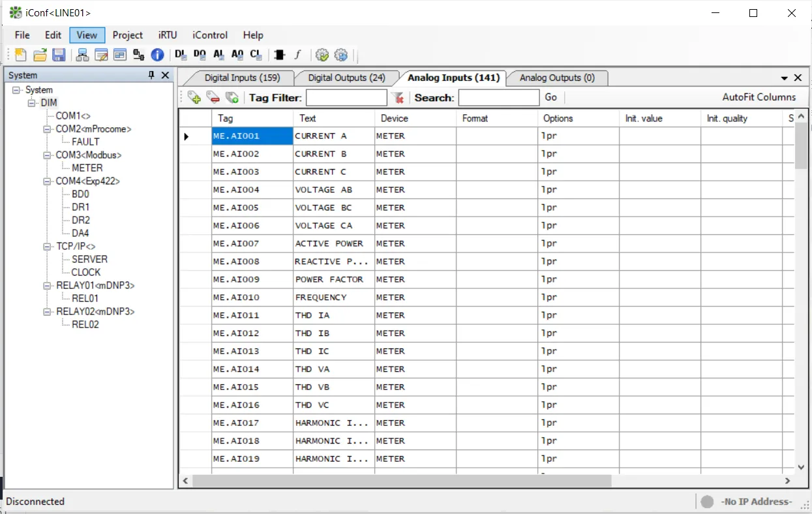Collapse the RELAY01<mDNP3> node
812x514 pixels.
tap(47, 286)
